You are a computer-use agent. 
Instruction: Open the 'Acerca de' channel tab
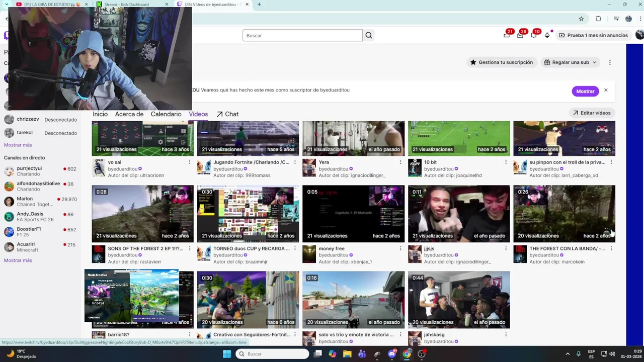coord(129,114)
